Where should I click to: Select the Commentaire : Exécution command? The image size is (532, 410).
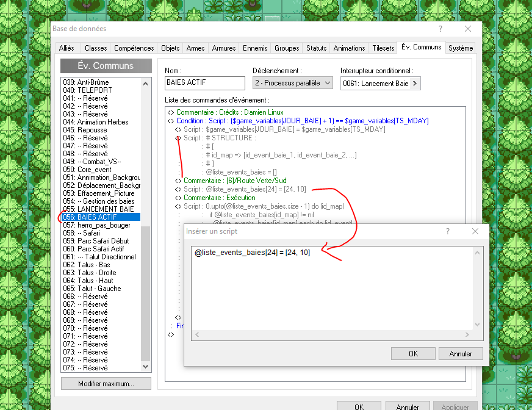click(219, 198)
